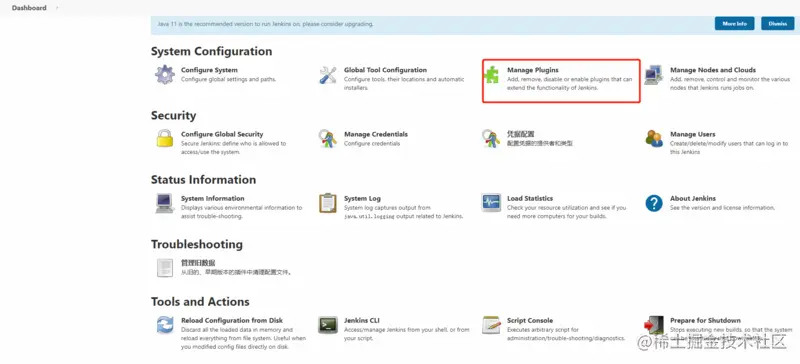Click the System Configuration heading
Viewport: 800px width, 364px height.
coord(211,52)
